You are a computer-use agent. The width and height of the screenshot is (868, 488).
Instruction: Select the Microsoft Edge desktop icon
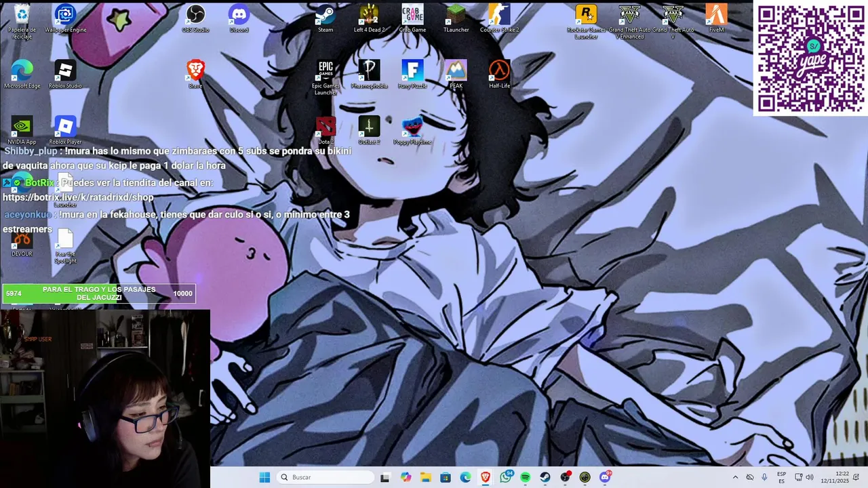tap(22, 75)
